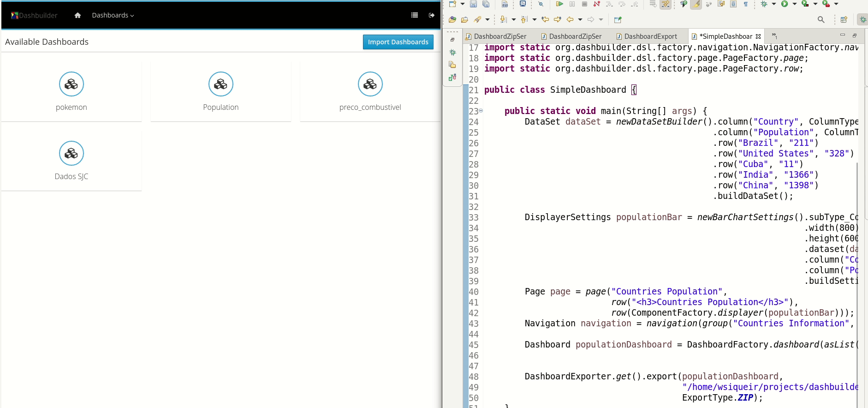Open the preco_combustivel dashboard

point(370,84)
